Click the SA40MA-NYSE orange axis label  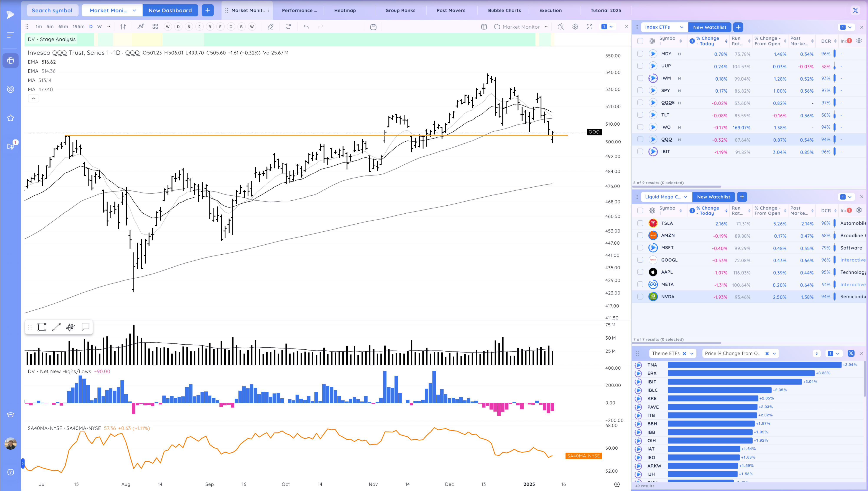tap(583, 456)
